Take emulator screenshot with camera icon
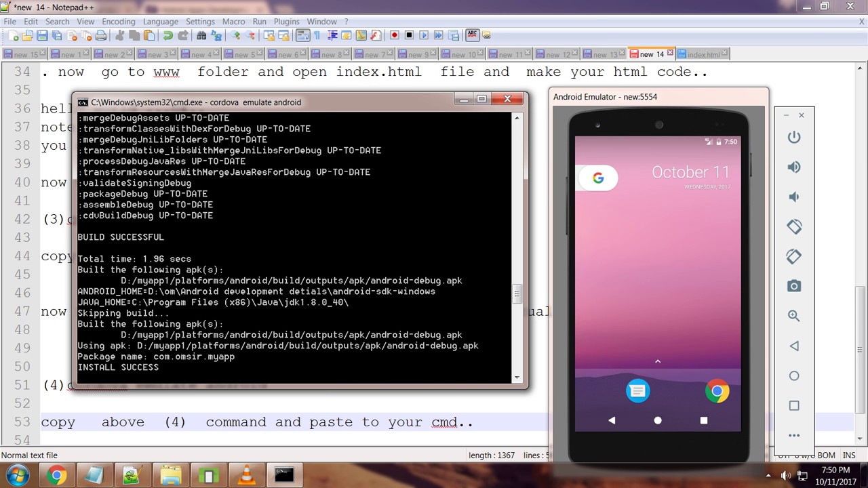Screen dimensions: 868x488 point(794,286)
